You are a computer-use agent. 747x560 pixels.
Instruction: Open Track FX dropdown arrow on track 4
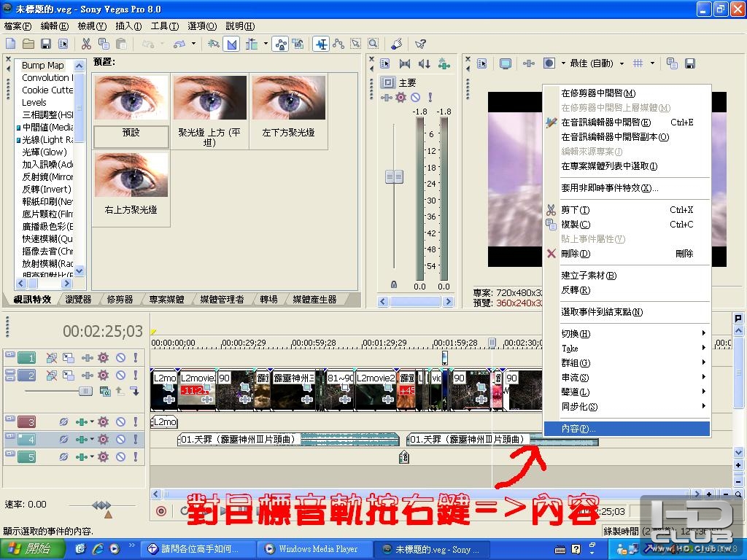pos(92,440)
